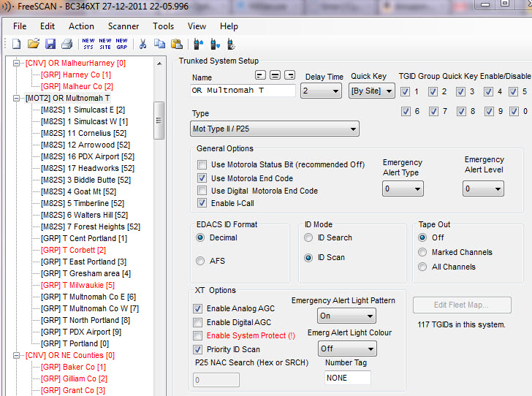Viewport: 532px width, 396px height.
Task: Select Harney Co group
Action: point(76,75)
